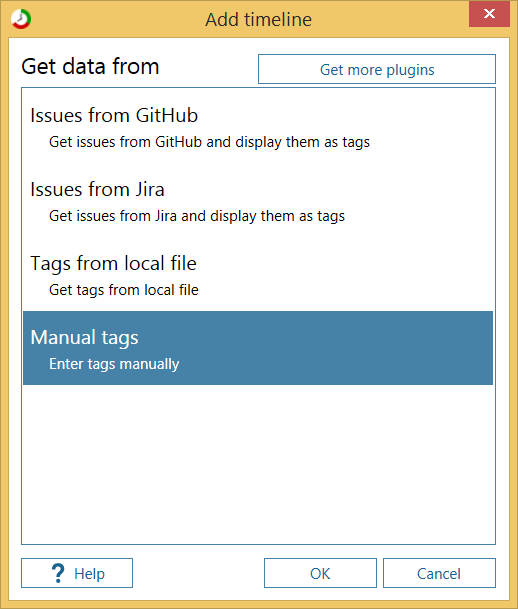Confirm the selection with OK
Screen dimensions: 518x609
320,573
